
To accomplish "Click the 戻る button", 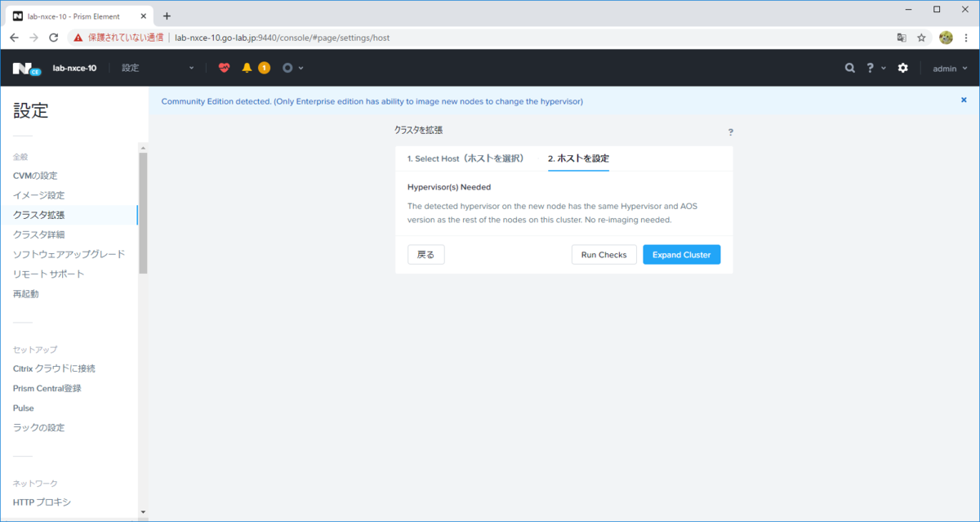I will (426, 255).
